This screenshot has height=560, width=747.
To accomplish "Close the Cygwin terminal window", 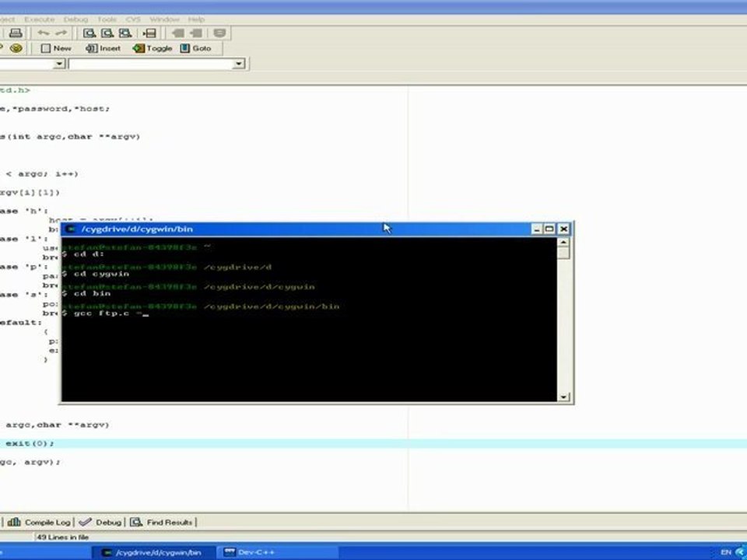I will coord(563,229).
